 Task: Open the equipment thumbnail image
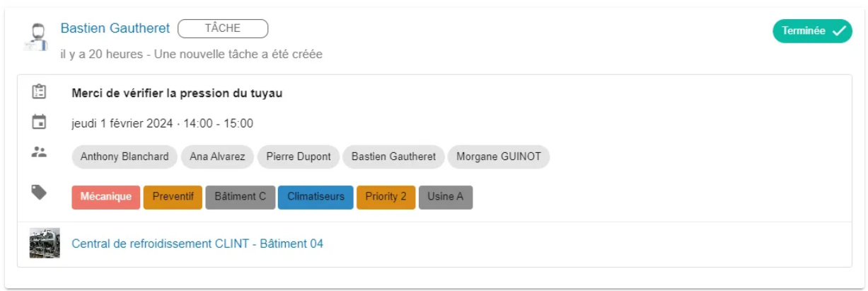click(45, 244)
